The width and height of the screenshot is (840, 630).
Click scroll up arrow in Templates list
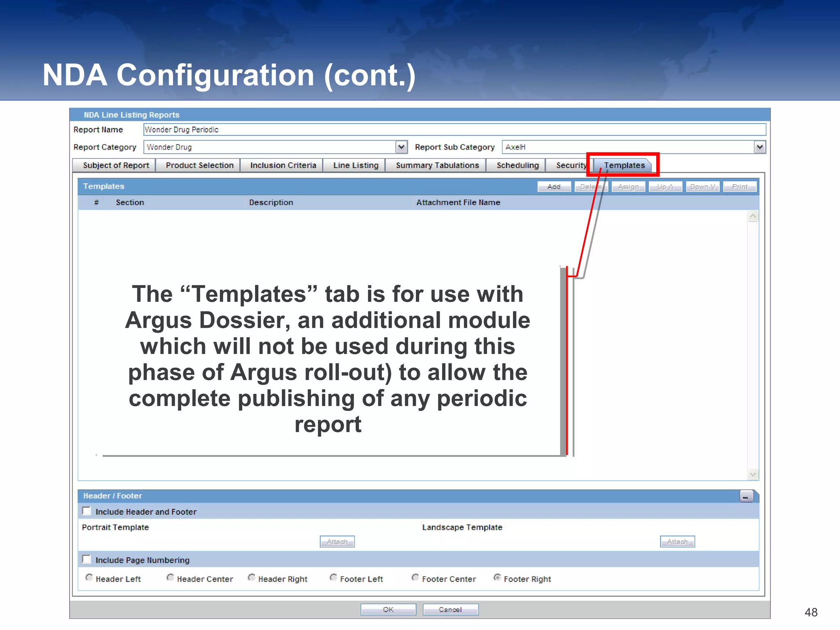click(753, 216)
